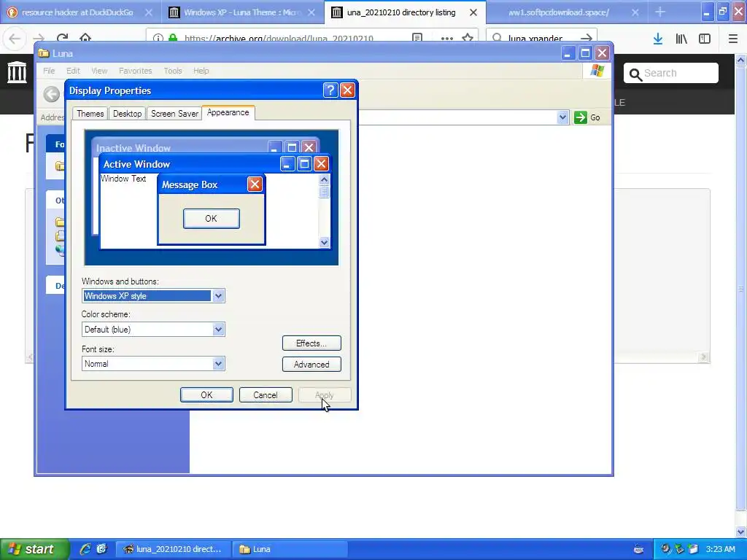Viewport: 747px width, 560px height.
Task: Expand the Color scheme dropdown
Action: pos(218,330)
